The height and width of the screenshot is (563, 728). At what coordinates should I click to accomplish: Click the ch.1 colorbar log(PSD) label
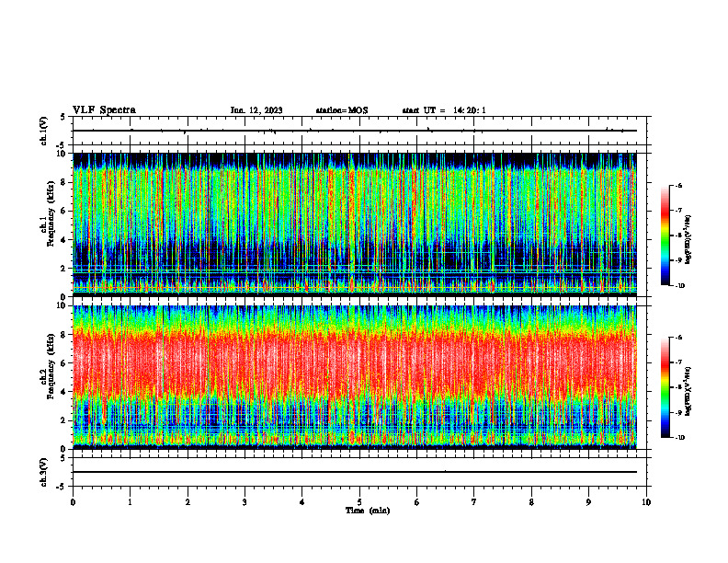point(688,240)
